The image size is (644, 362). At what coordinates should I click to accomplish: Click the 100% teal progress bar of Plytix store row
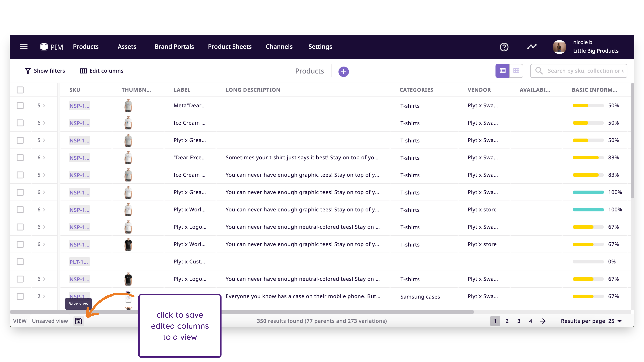[588, 210]
